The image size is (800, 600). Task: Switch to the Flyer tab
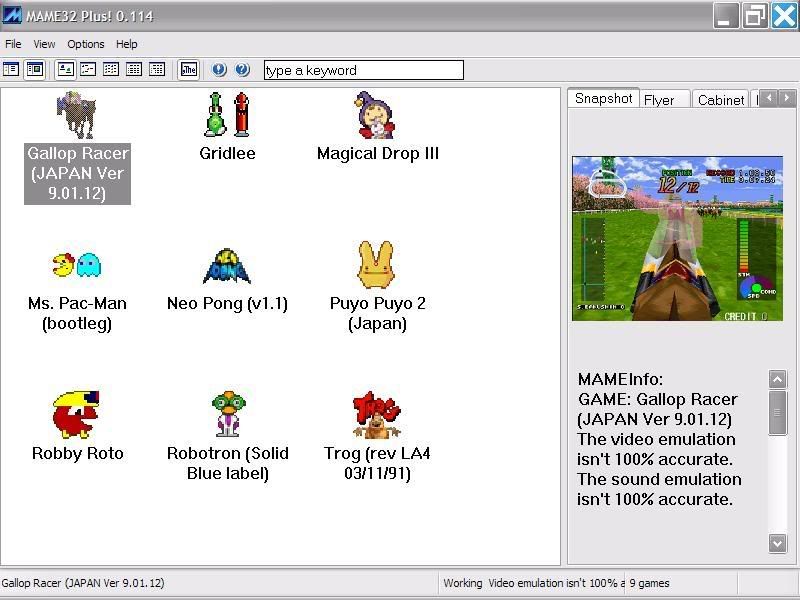tap(665, 99)
